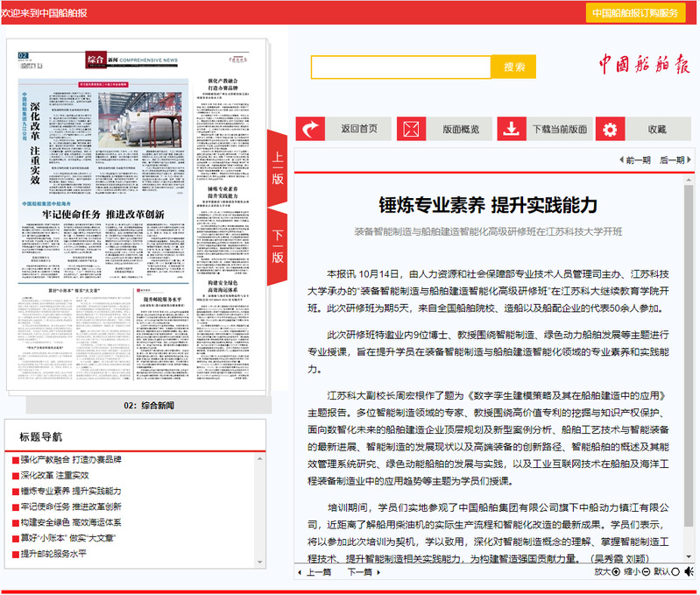Click the page overview (版面概览) icon
The width and height of the screenshot is (700, 595).
click(410, 129)
